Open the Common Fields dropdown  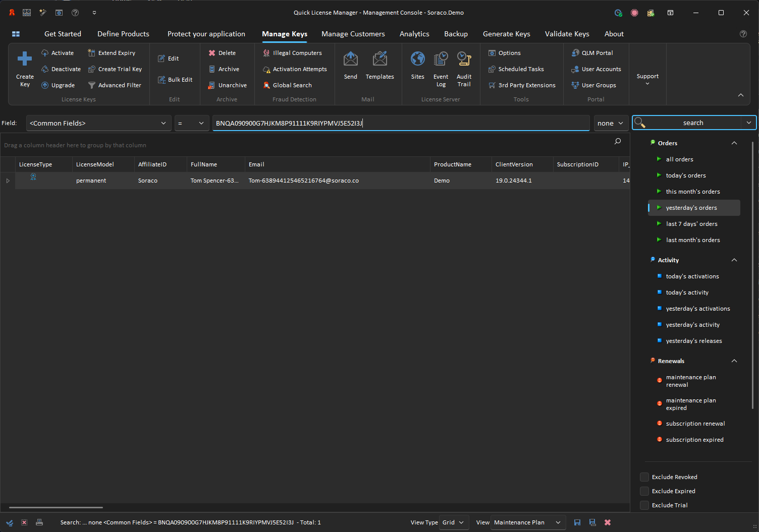98,123
